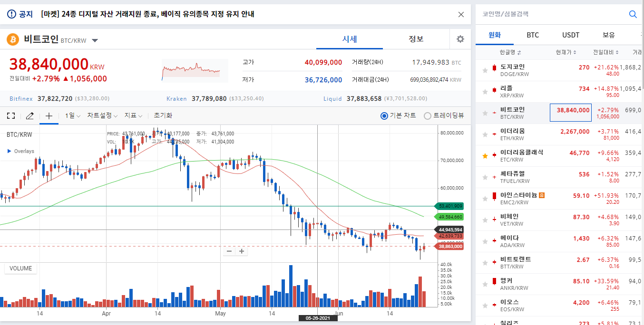This screenshot has height=325, width=644.
Task: Sort list by 현재가 column
Action: pos(566,52)
